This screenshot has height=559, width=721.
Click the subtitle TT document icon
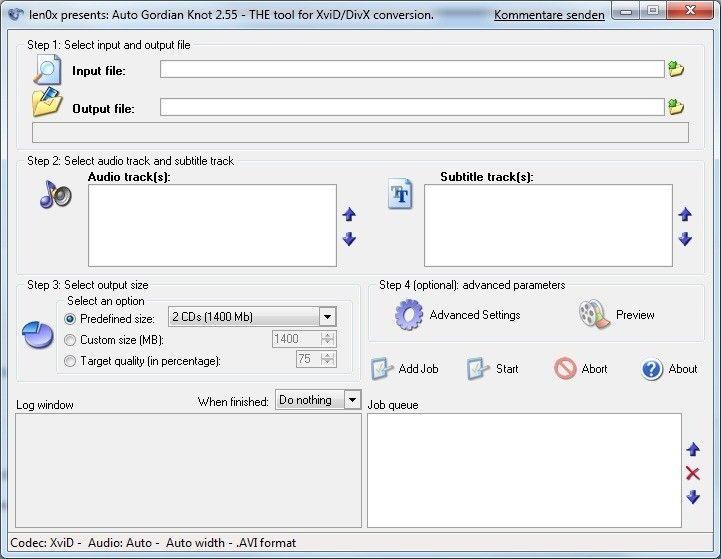pyautogui.click(x=400, y=194)
